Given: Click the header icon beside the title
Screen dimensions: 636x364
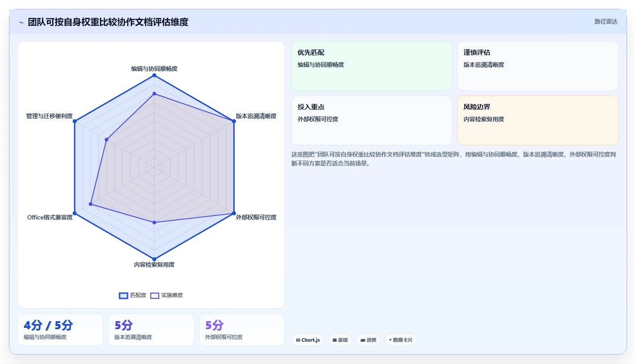Looking at the screenshot, I should pos(21,22).
